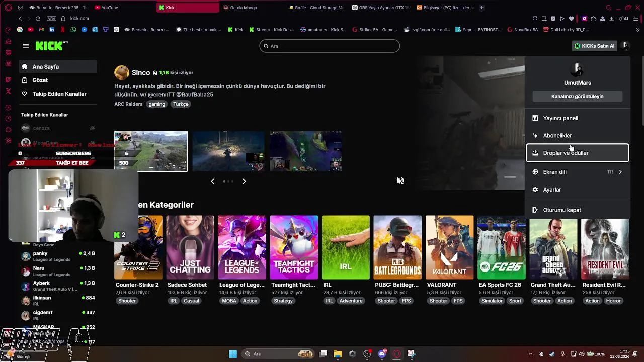644x362 pixels.
Task: Open the profile avatar menu in header
Action: pyautogui.click(x=625, y=46)
